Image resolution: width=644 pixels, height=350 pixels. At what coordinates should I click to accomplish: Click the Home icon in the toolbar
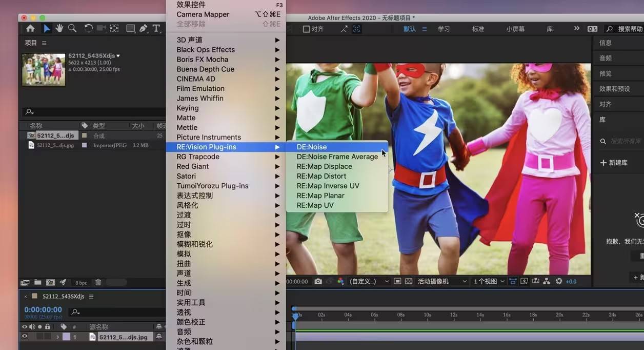31,29
